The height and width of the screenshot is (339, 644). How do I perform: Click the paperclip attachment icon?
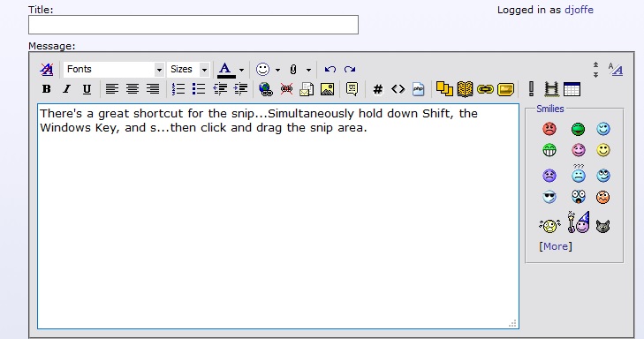point(292,70)
